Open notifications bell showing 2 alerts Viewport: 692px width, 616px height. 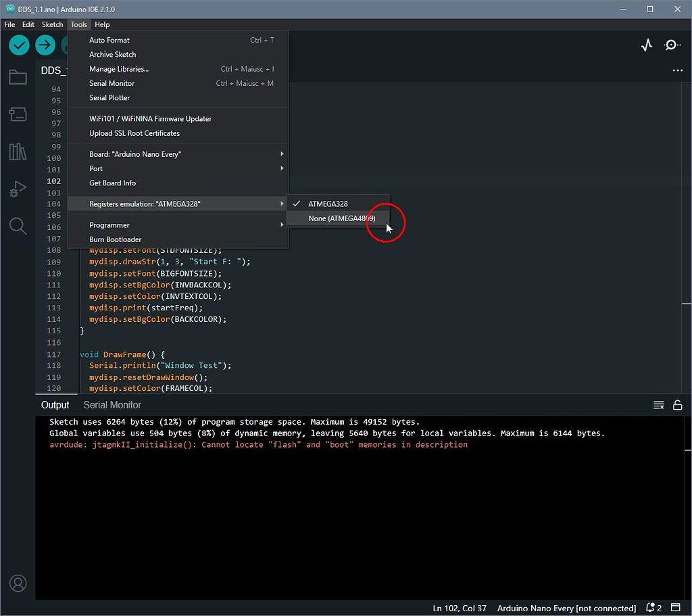650,607
